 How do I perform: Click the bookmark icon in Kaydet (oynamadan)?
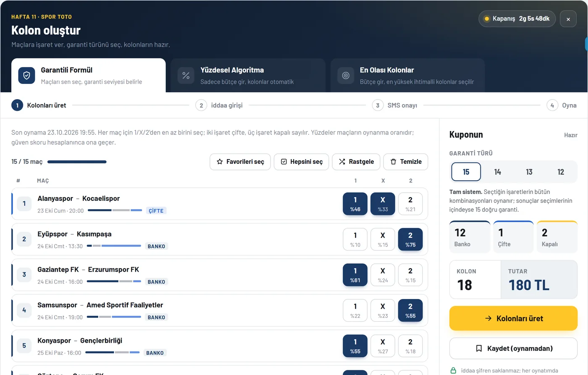click(479, 349)
